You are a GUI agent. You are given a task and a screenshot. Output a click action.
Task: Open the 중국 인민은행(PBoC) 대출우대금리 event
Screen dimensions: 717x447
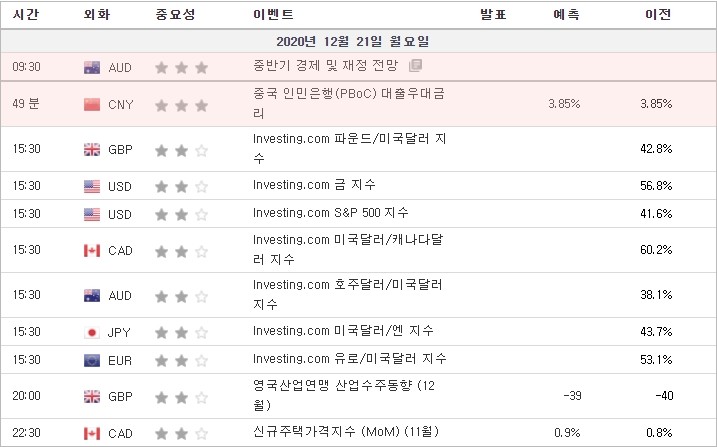[x=349, y=103]
